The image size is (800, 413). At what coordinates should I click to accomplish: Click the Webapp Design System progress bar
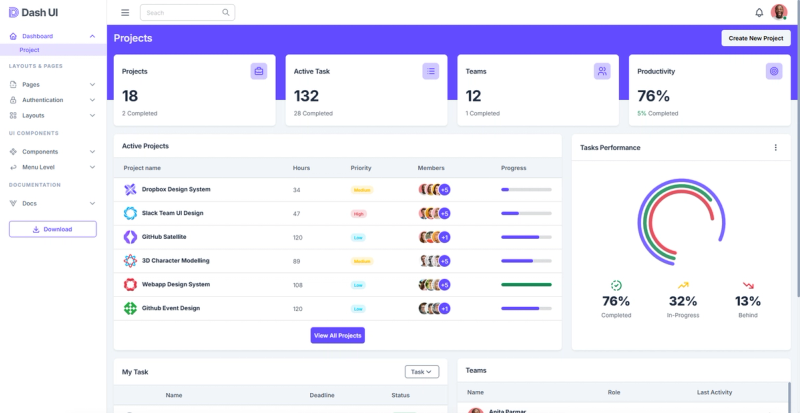[526, 285]
